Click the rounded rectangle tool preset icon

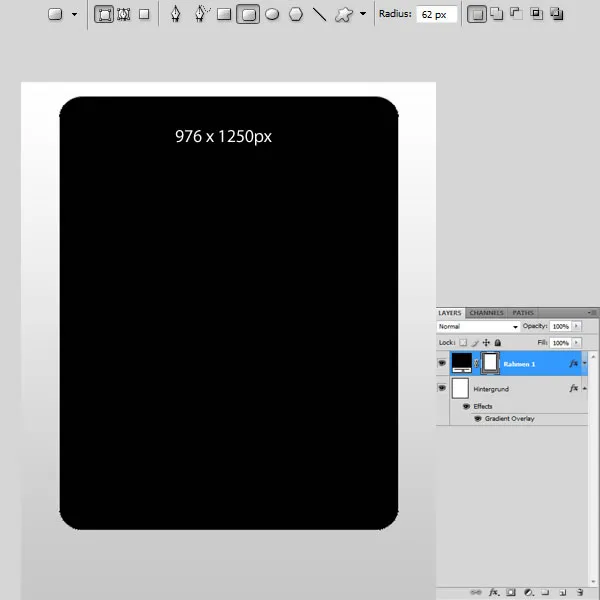click(x=55, y=15)
